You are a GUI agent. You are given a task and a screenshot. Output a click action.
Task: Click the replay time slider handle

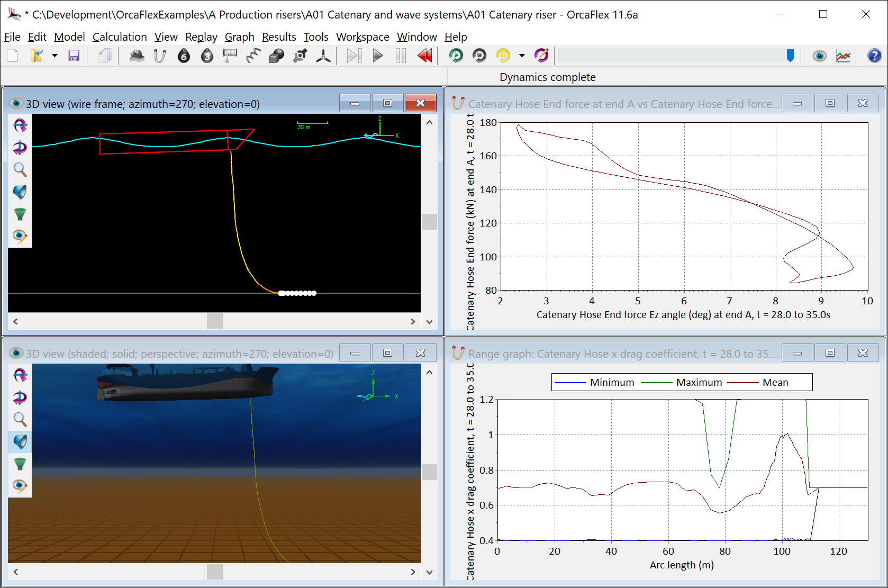[790, 56]
